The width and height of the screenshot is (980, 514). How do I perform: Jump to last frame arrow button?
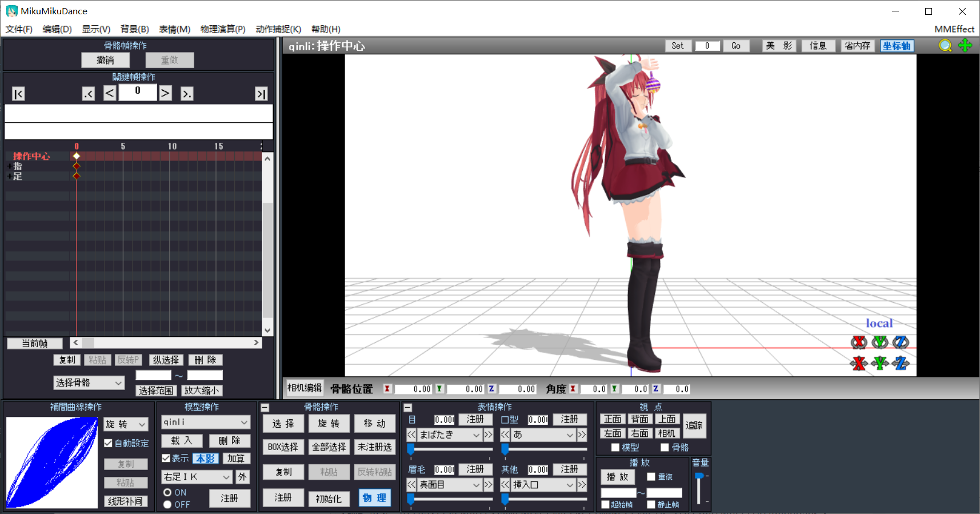click(x=261, y=94)
